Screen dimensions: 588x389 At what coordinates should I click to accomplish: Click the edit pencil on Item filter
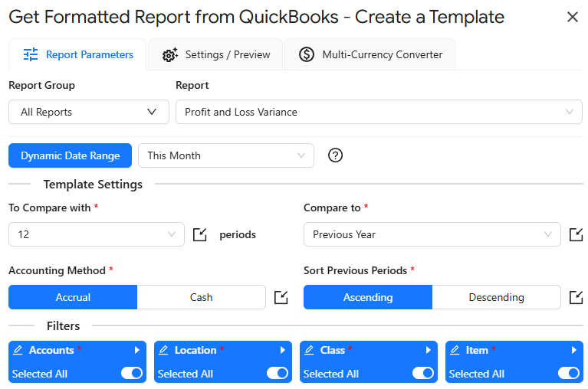[455, 350]
